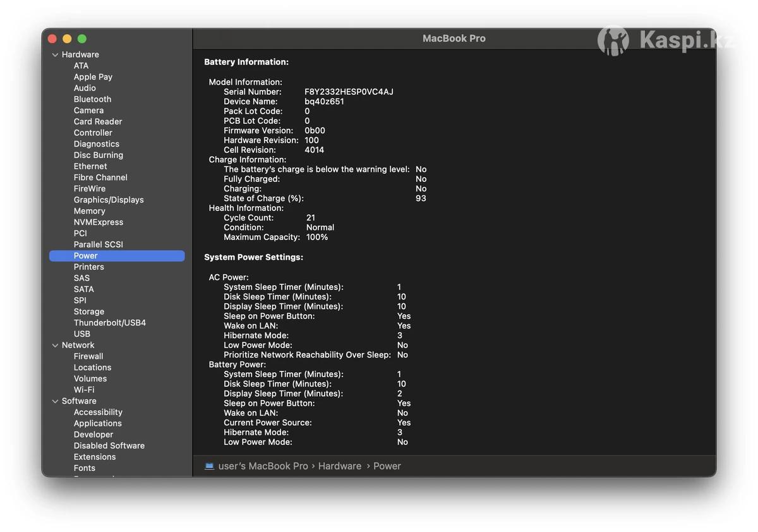Viewport: 758px width, 532px height.
Task: Click the yellow minimize window button
Action: click(67, 39)
